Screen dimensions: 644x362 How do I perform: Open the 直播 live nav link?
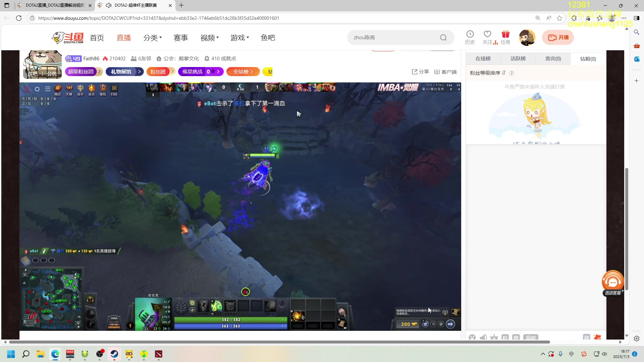click(x=124, y=38)
